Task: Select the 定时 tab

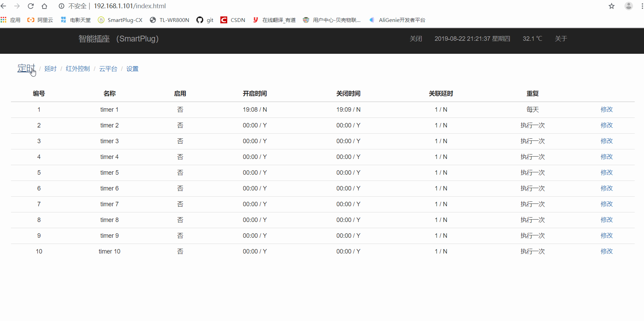Action: click(x=26, y=68)
